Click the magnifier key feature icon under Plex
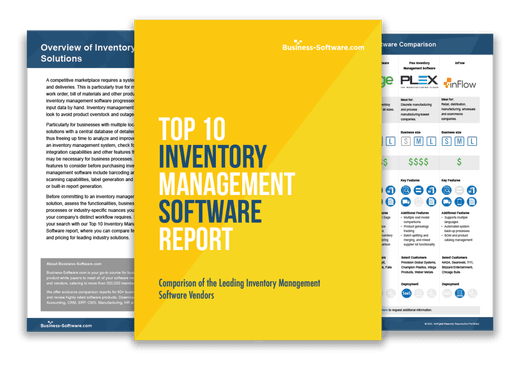Image resolution: width=519 pixels, height=371 pixels. [406, 190]
